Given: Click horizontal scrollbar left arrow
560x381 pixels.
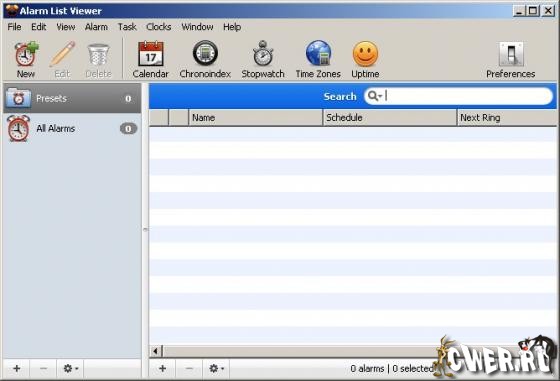Looking at the screenshot, I should tap(156, 351).
